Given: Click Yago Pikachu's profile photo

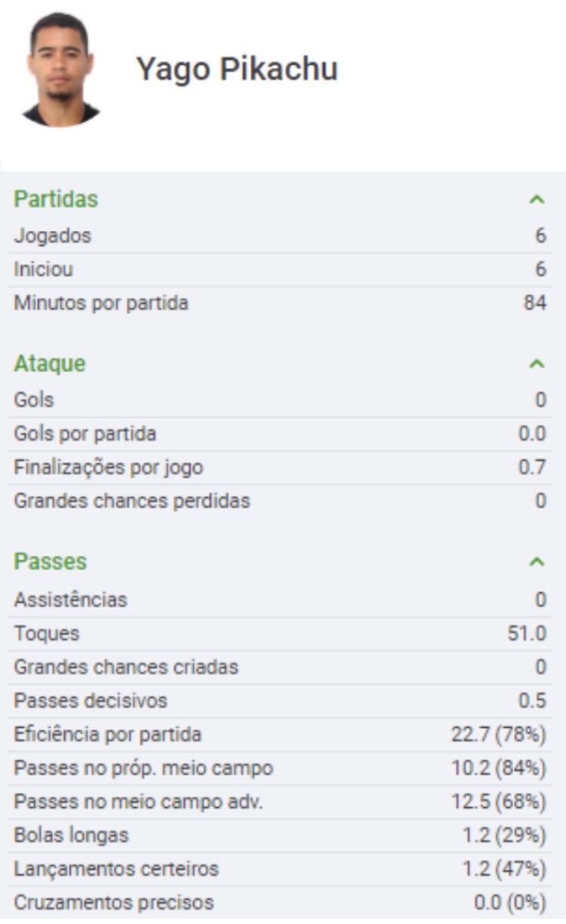Looking at the screenshot, I should (61, 70).
